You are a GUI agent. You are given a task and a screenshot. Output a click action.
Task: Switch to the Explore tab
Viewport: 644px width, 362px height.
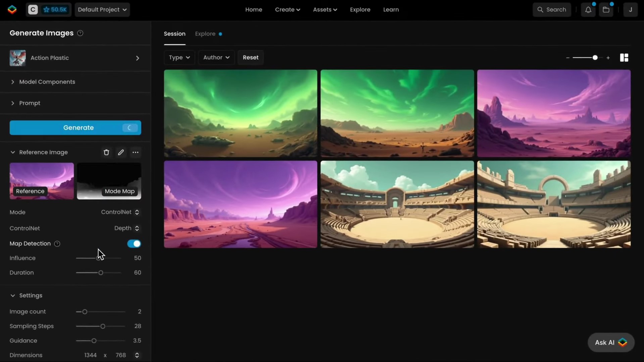205,34
